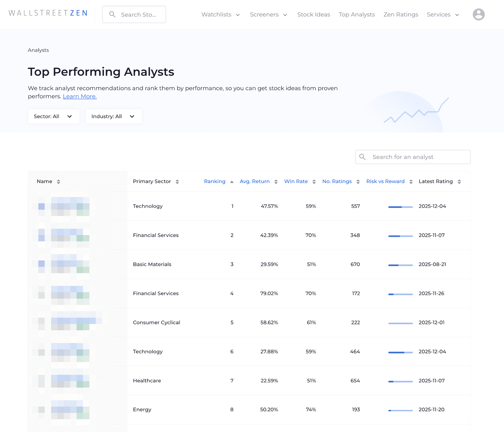Sort by Name using the sort arrows

point(58,182)
